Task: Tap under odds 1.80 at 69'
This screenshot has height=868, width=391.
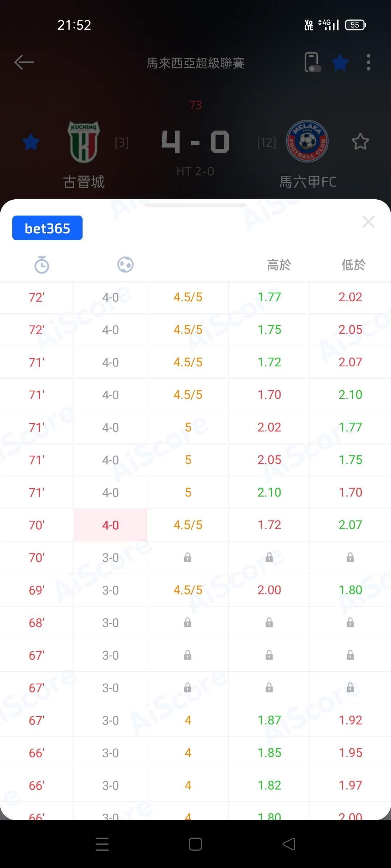Action: (350, 590)
